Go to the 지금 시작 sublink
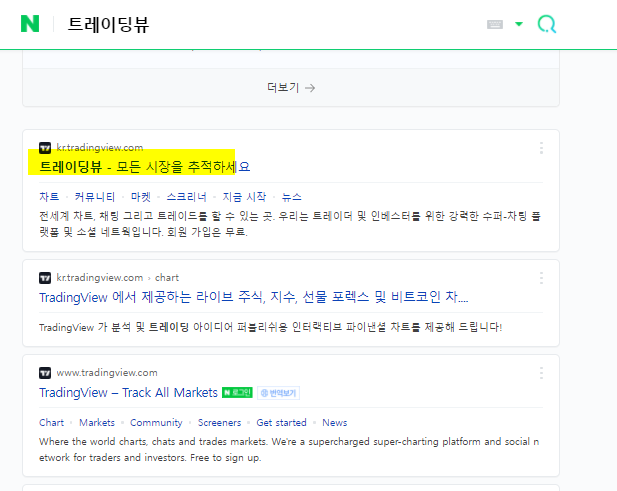 pyautogui.click(x=244, y=197)
